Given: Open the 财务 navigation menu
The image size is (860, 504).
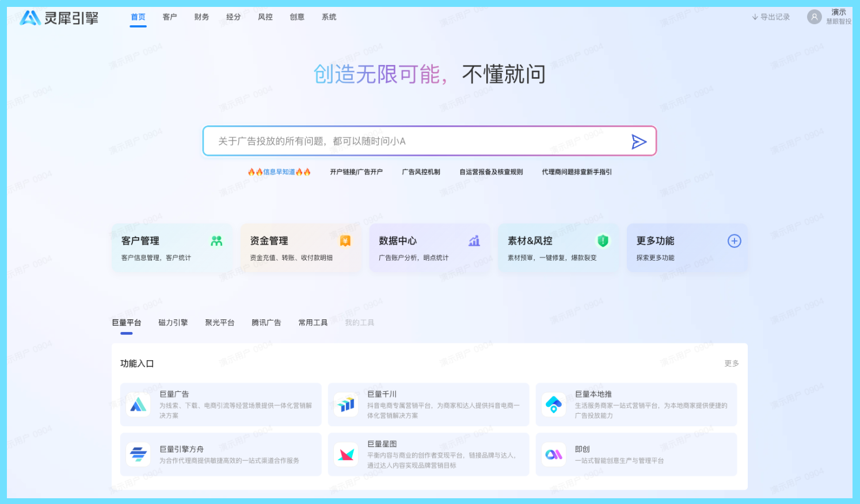Looking at the screenshot, I should [x=201, y=17].
